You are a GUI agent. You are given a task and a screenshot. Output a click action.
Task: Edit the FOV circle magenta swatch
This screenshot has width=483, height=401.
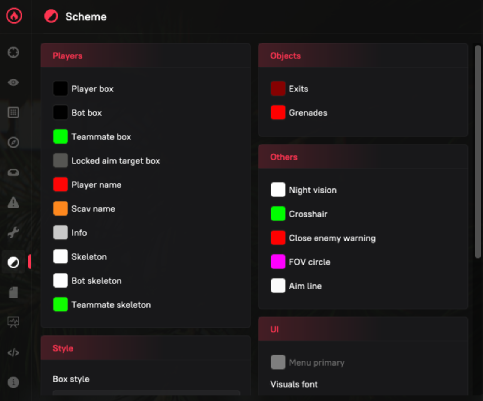[x=278, y=262]
